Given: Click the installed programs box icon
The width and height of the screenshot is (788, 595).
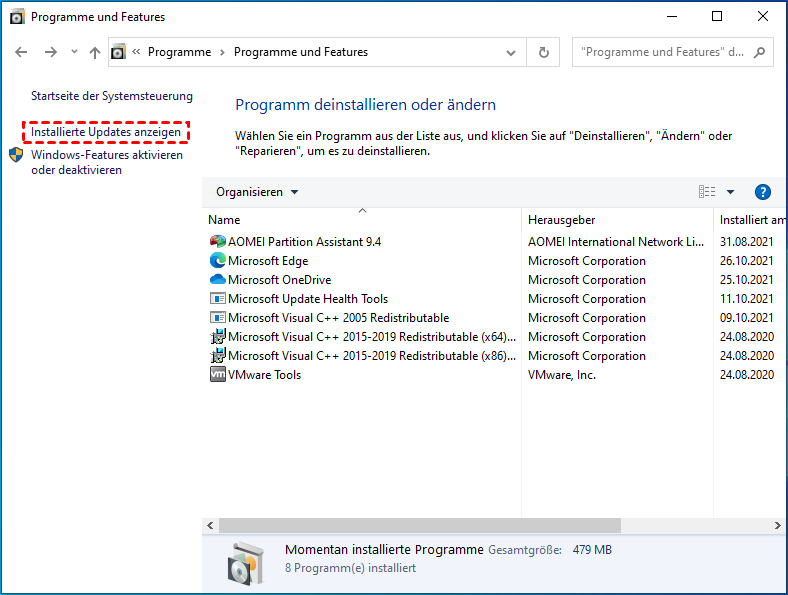Looking at the screenshot, I should point(245,563).
